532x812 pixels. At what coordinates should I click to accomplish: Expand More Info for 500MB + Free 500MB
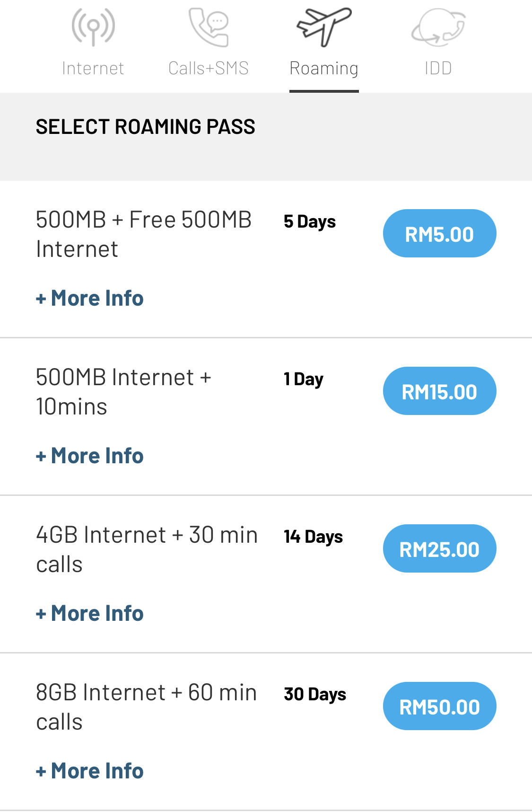click(90, 298)
